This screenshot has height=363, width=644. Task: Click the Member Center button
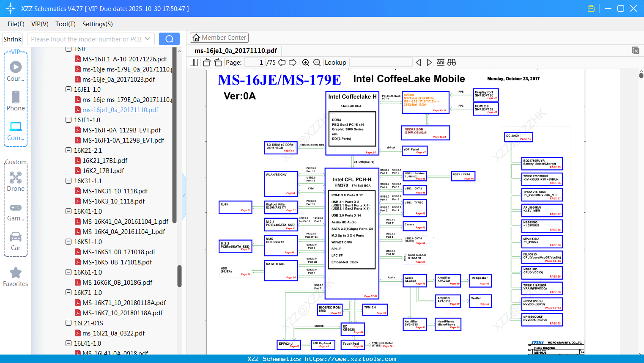coord(219,38)
